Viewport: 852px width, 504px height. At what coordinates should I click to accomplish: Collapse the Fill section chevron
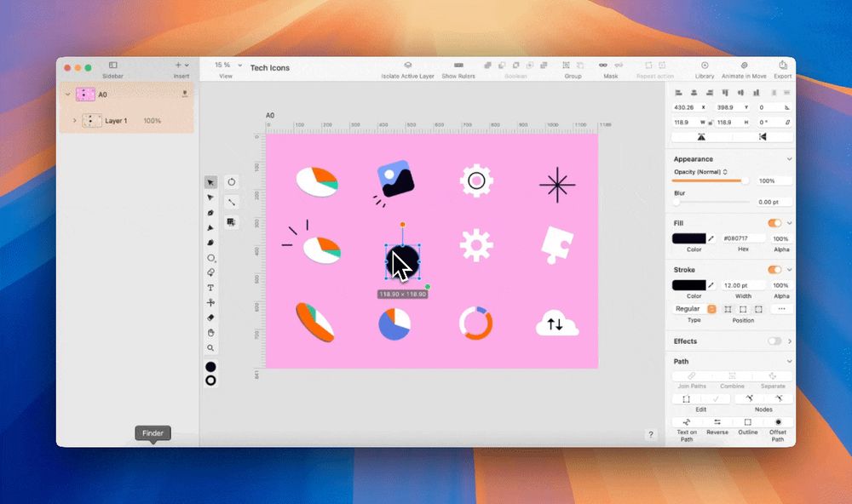789,223
